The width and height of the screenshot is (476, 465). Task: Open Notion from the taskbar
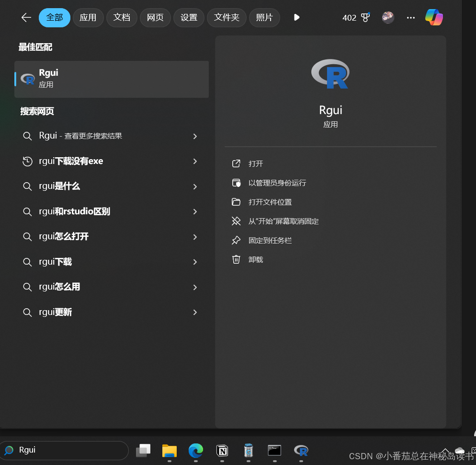(222, 451)
